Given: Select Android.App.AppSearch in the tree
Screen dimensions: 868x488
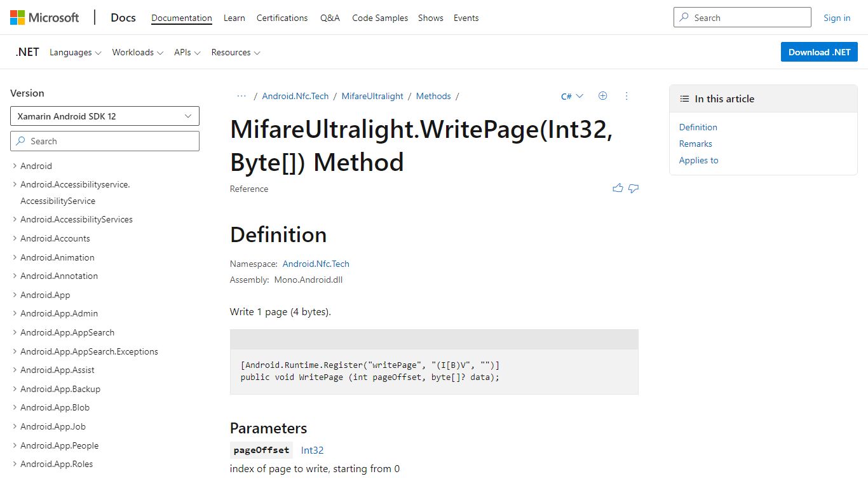Looking at the screenshot, I should tap(67, 332).
